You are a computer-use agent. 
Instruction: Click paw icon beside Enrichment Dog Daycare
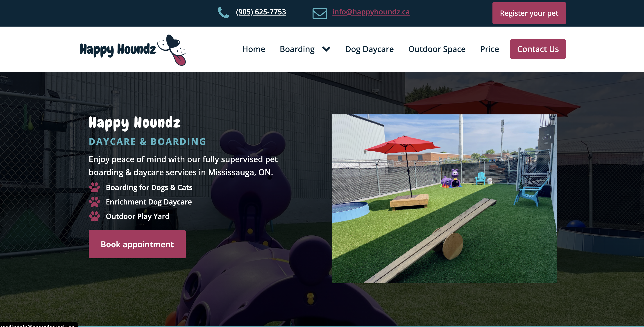(95, 202)
